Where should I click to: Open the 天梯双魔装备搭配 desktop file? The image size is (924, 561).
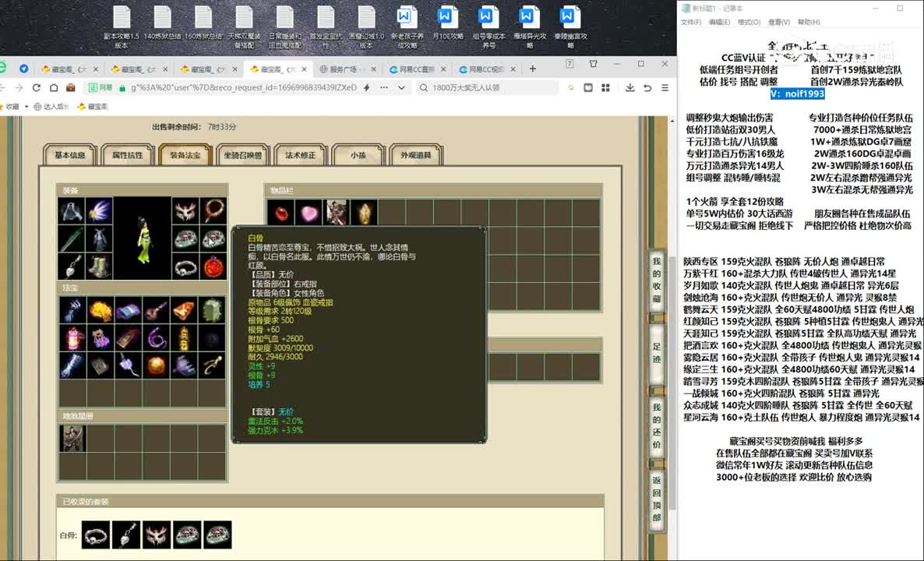point(244,27)
